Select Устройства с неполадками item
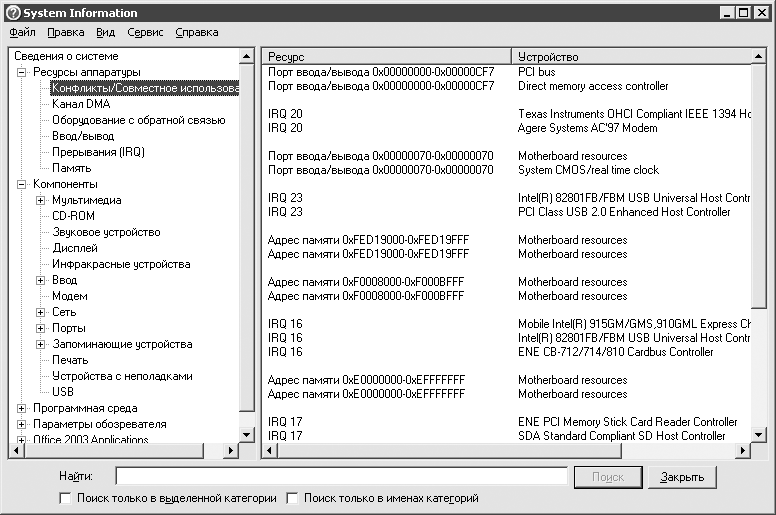The width and height of the screenshot is (776, 515). (122, 376)
